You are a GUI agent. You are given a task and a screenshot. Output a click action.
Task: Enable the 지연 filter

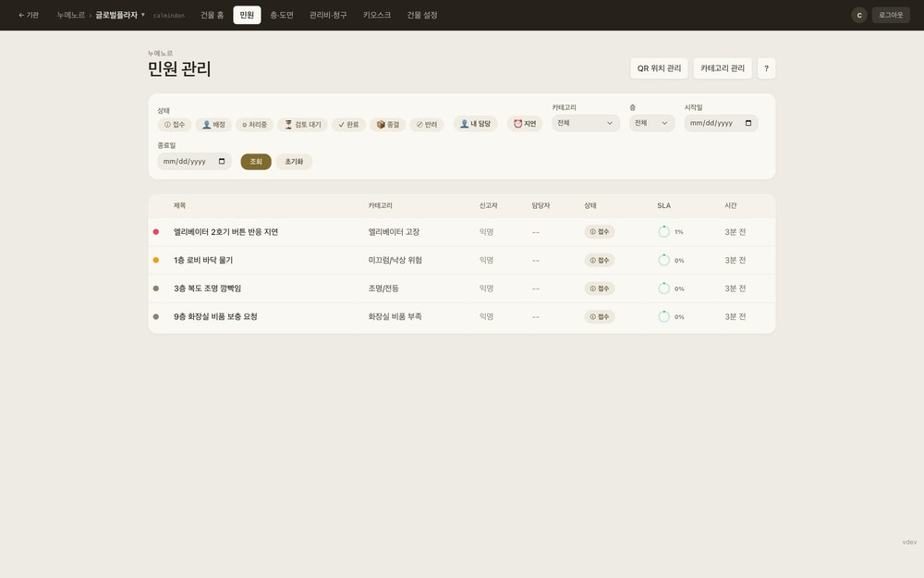click(x=525, y=124)
